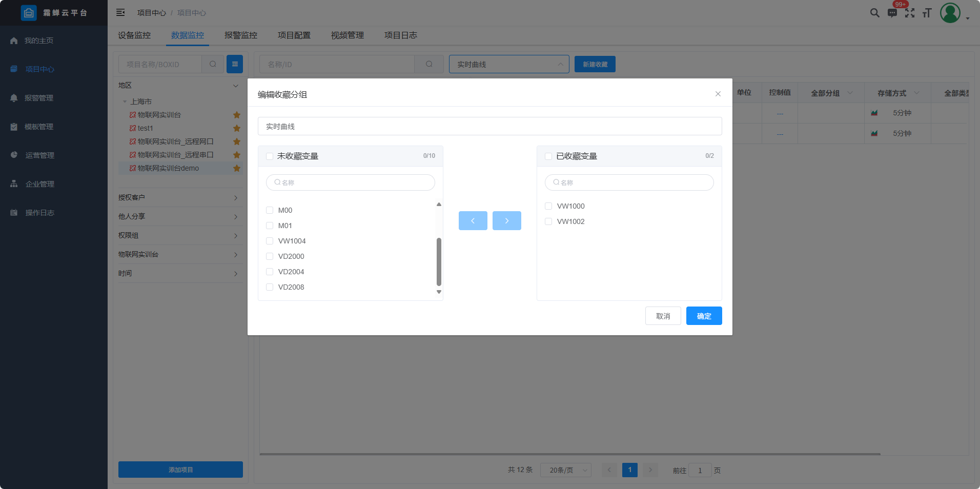Click the 确定 confirm button
This screenshot has width=980, height=489.
point(704,316)
